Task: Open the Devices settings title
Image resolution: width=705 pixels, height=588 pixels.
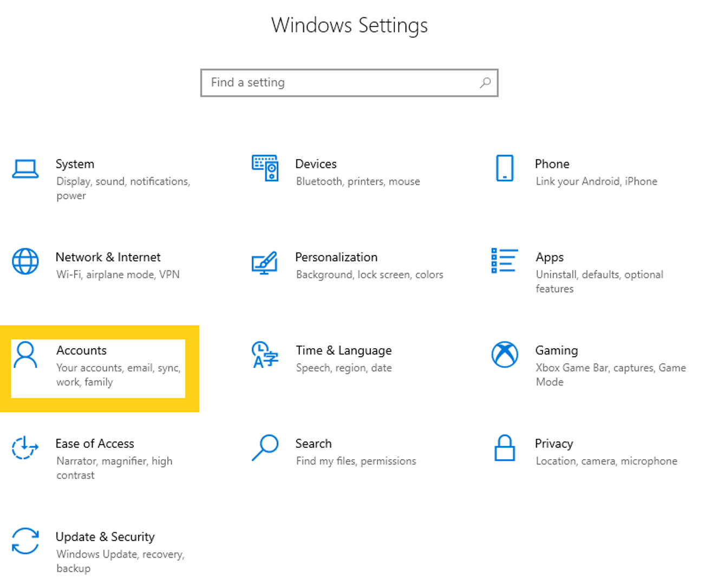Action: 316,164
